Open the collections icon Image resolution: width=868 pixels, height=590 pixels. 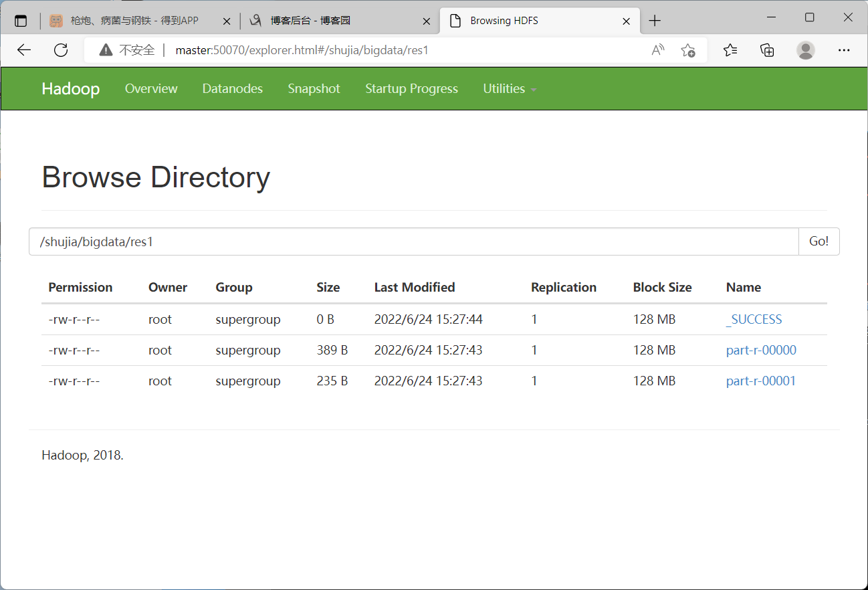(767, 50)
